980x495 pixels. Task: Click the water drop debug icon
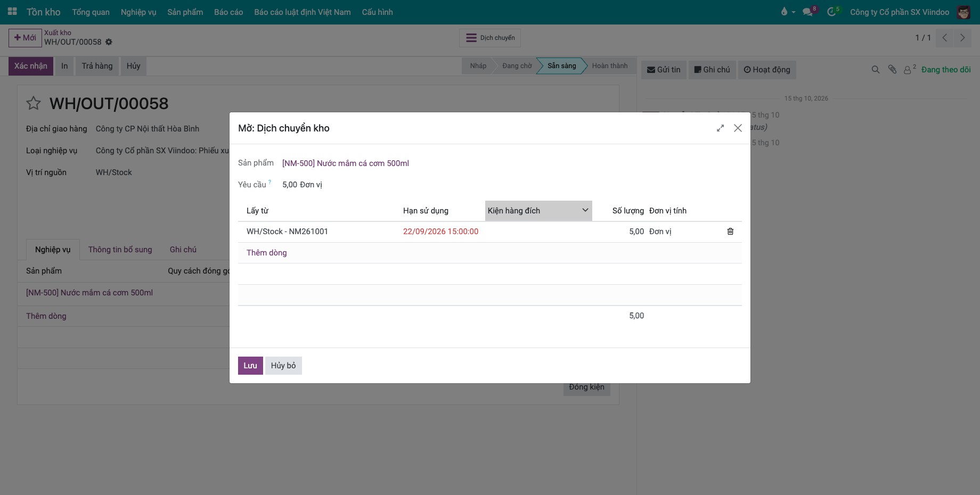[x=784, y=12]
